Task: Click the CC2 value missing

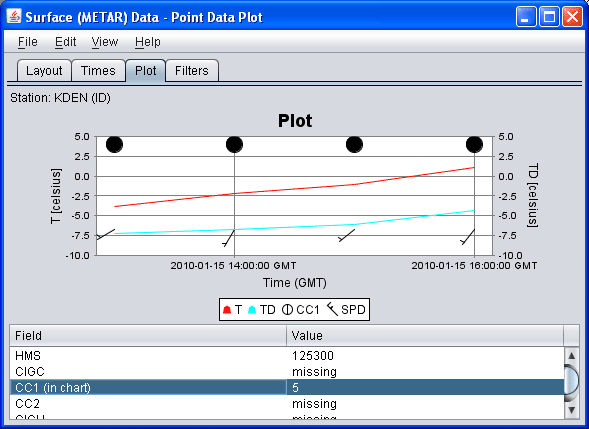Action: coord(314,403)
